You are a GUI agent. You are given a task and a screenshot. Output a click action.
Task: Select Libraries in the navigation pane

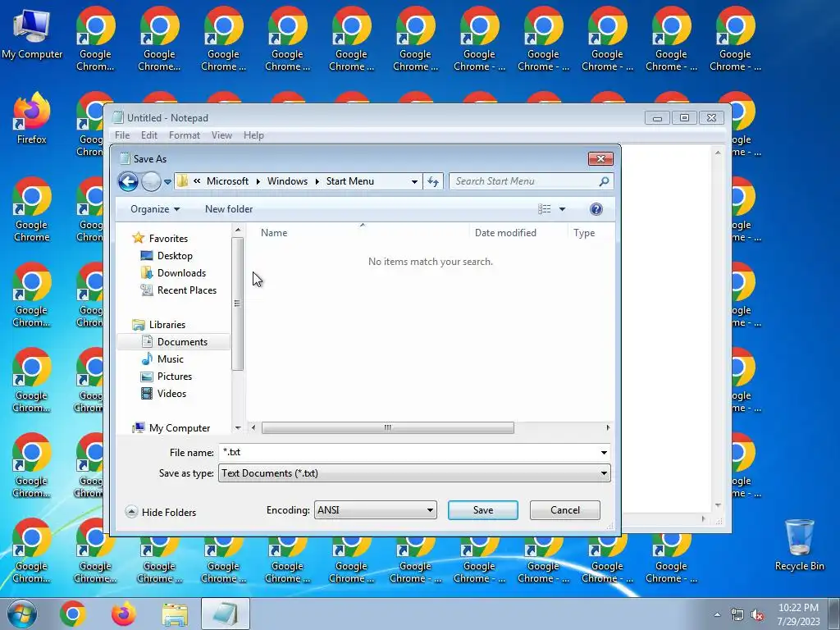[x=167, y=325]
